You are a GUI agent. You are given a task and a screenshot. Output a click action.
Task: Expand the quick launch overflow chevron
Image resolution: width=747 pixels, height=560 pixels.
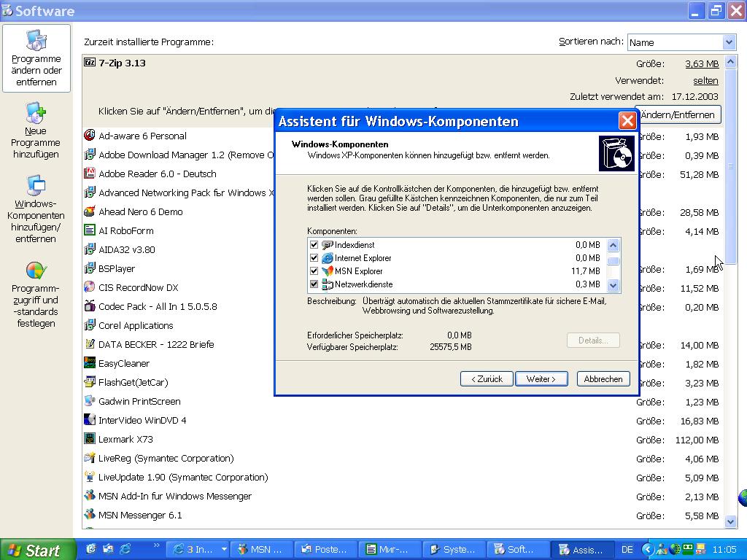click(x=156, y=545)
